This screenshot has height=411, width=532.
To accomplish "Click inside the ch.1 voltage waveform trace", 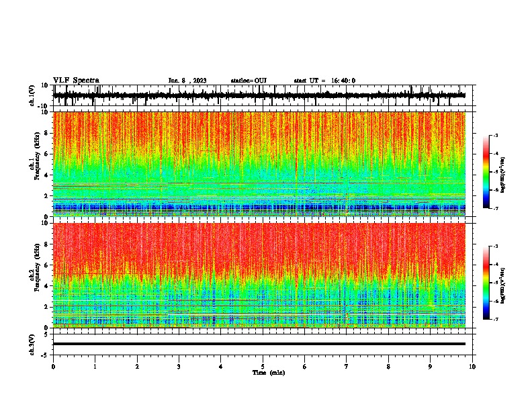I will (259, 95).
